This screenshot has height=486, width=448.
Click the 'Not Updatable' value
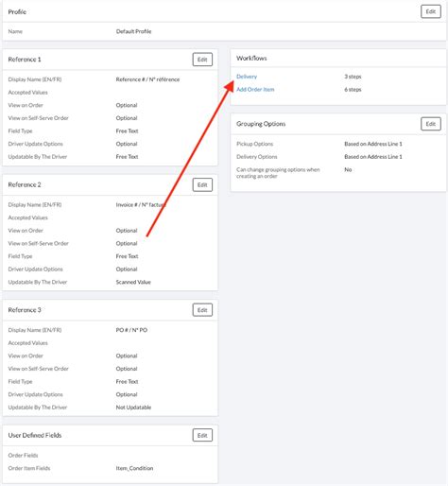(133, 408)
